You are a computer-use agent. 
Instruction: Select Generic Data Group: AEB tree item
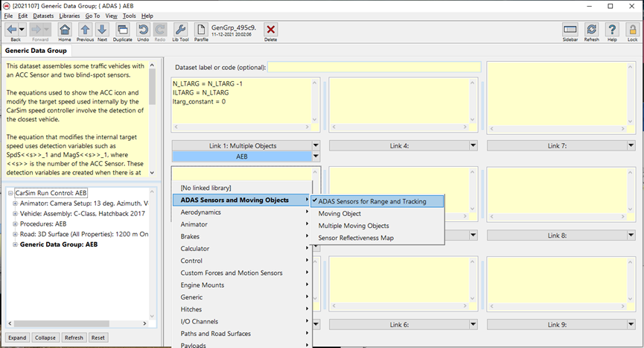[x=59, y=244]
